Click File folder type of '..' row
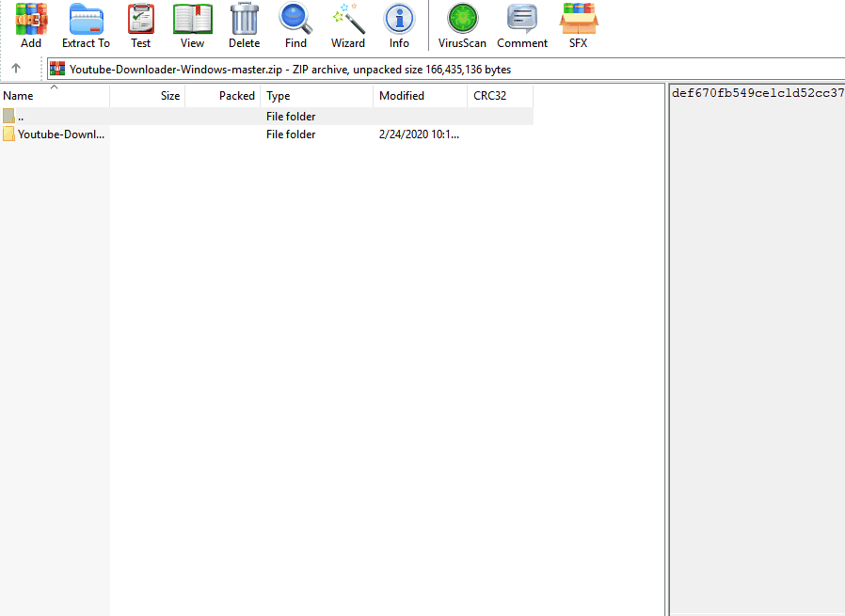This screenshot has height=616, width=845. pyautogui.click(x=291, y=117)
